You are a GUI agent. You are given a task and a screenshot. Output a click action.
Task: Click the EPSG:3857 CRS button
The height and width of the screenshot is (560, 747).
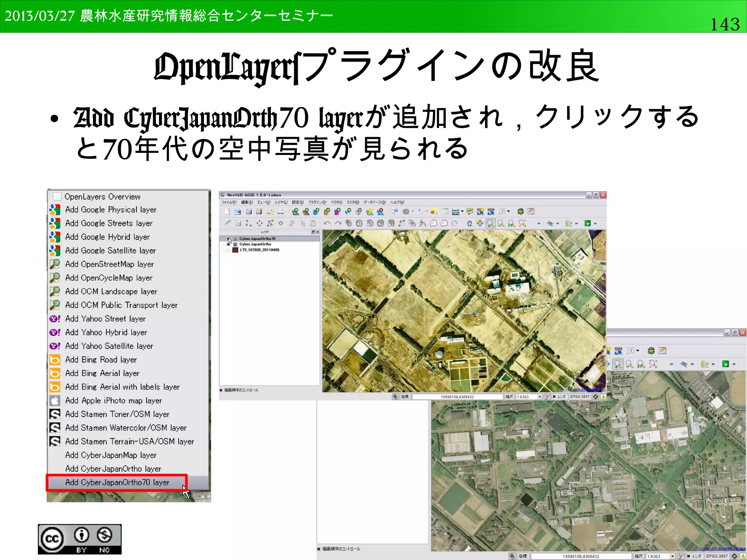pyautogui.click(x=580, y=397)
